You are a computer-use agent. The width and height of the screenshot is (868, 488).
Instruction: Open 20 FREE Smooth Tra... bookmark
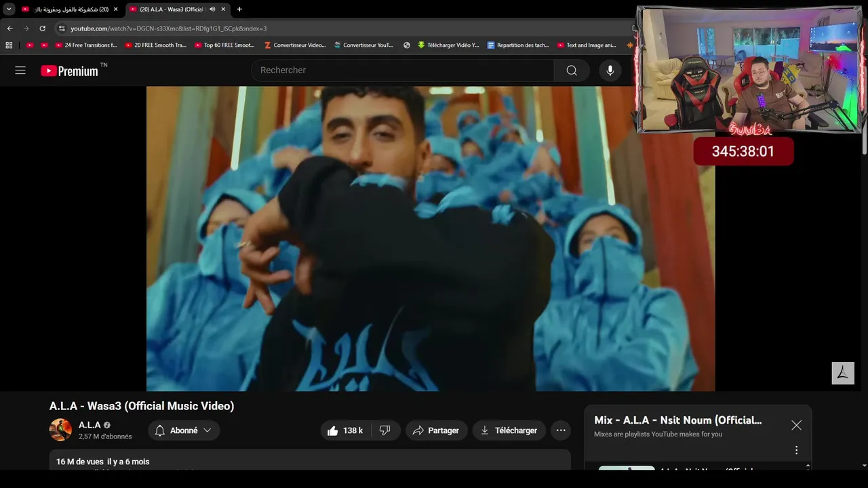point(155,45)
